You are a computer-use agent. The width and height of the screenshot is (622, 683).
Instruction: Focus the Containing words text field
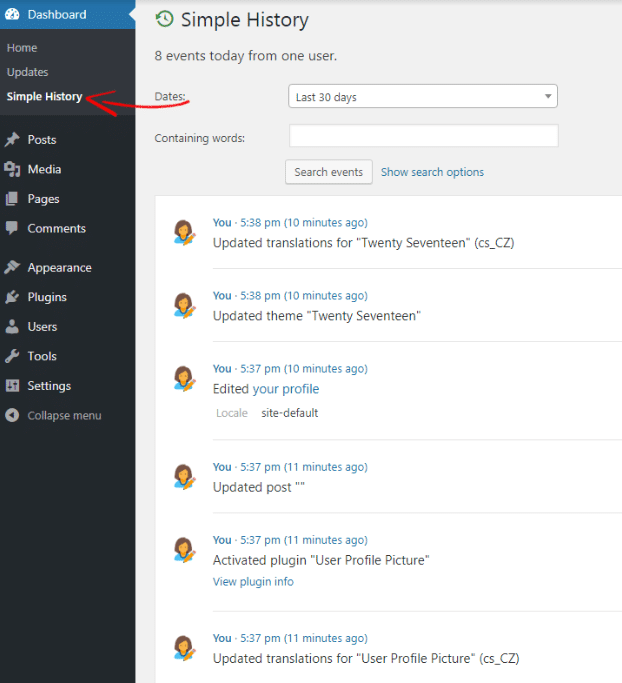click(423, 137)
